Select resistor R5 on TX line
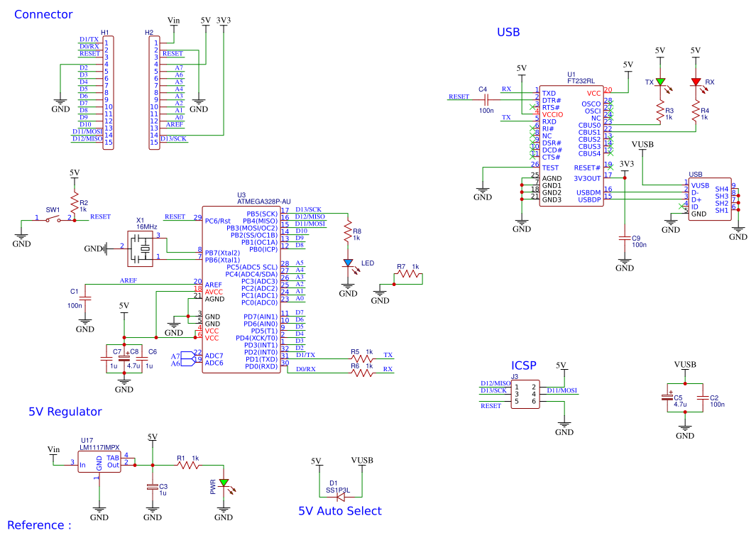This screenshot has height=538, width=756. point(361,358)
